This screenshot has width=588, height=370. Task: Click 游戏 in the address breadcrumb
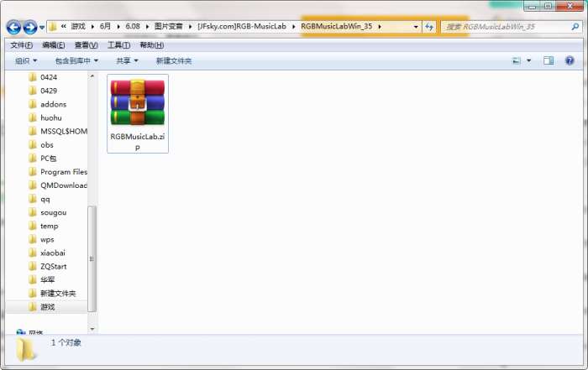tap(78, 26)
